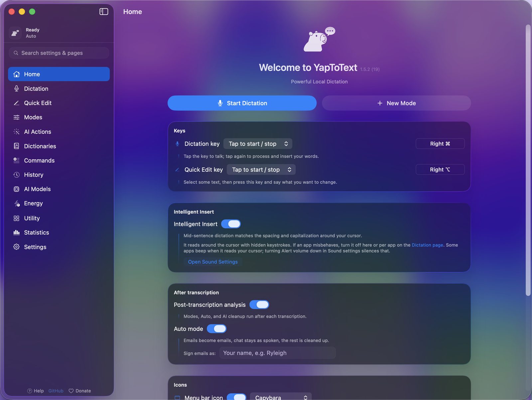Click the version 1.5.2 (19) label

pos(370,69)
